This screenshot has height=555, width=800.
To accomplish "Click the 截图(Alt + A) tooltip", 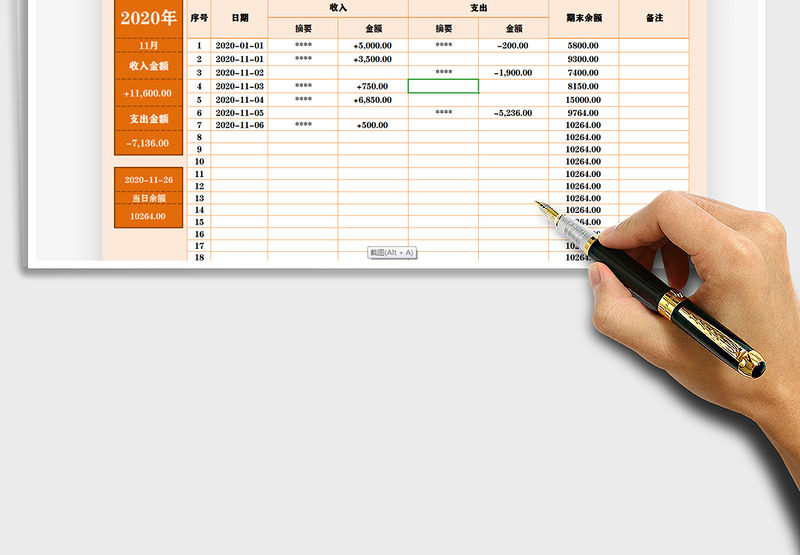I will tap(391, 253).
